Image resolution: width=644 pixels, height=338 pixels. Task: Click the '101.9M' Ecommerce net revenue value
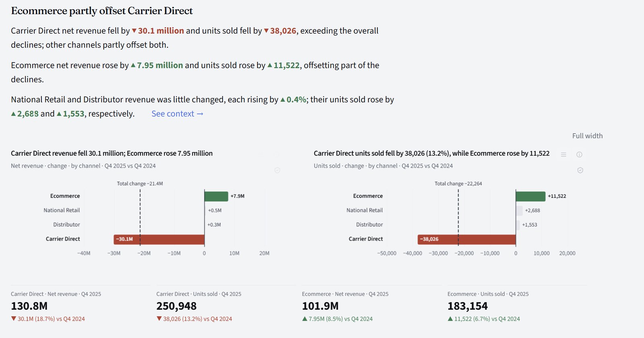click(x=320, y=306)
